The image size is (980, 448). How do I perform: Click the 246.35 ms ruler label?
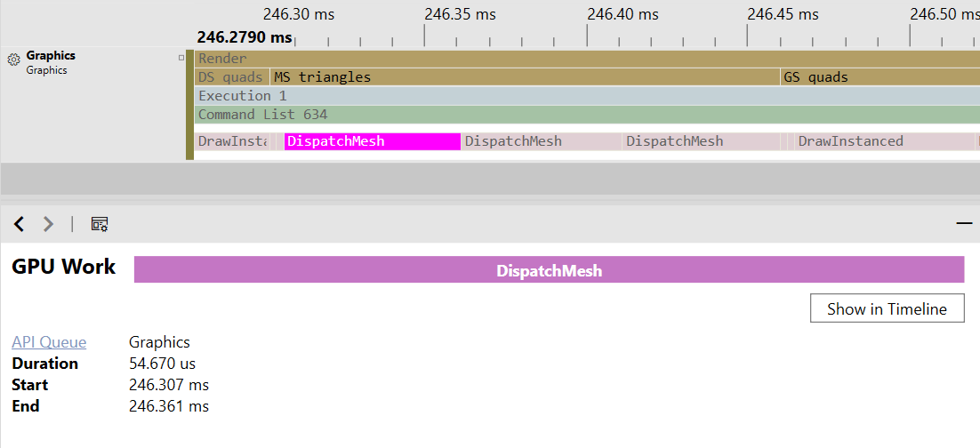[460, 13]
